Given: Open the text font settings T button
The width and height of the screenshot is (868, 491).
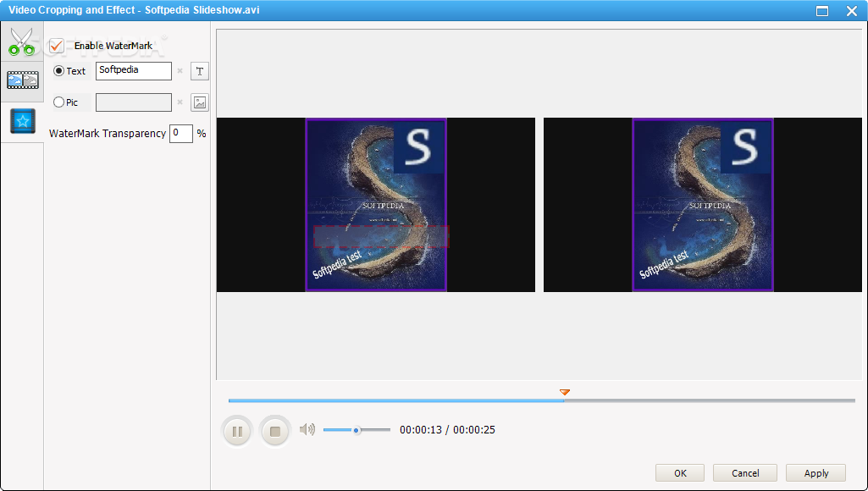Looking at the screenshot, I should 200,71.
